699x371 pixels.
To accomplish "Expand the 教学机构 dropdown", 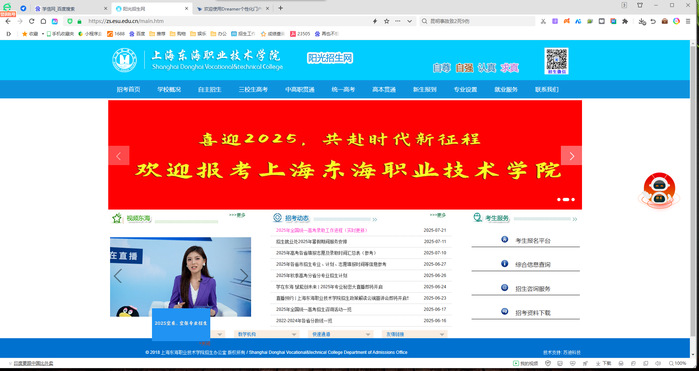I will 267,334.
